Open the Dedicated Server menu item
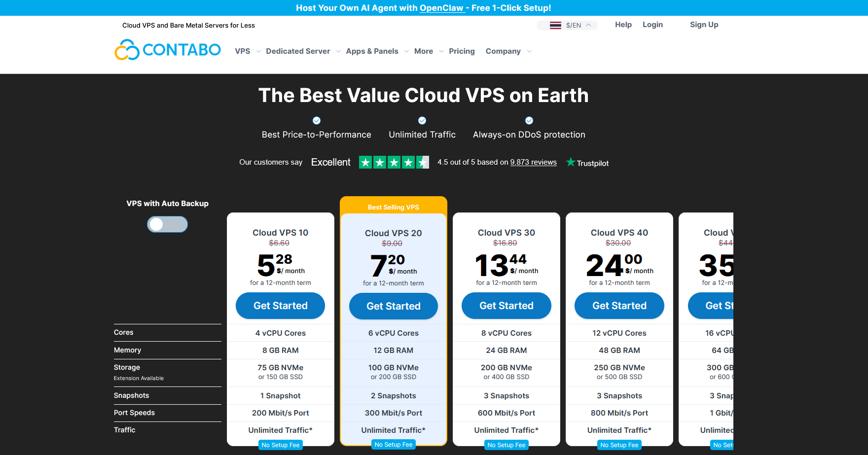 pos(298,51)
